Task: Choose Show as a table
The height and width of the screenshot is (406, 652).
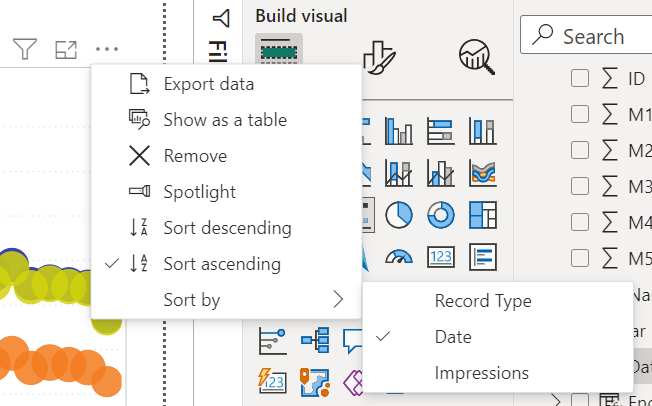Action: coord(226,120)
